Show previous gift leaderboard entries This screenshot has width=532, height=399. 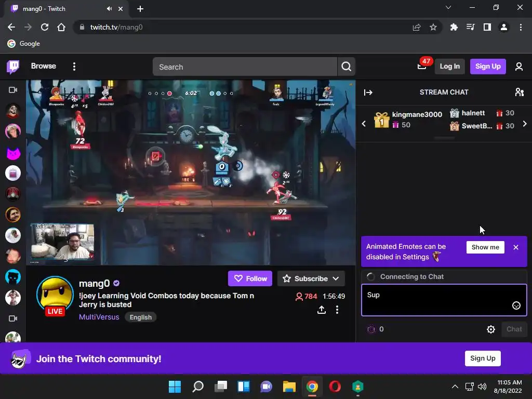click(x=364, y=124)
